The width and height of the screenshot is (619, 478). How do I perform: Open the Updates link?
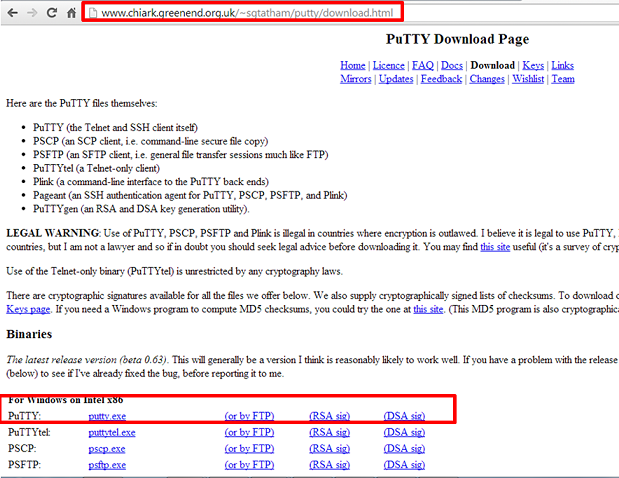click(396, 79)
